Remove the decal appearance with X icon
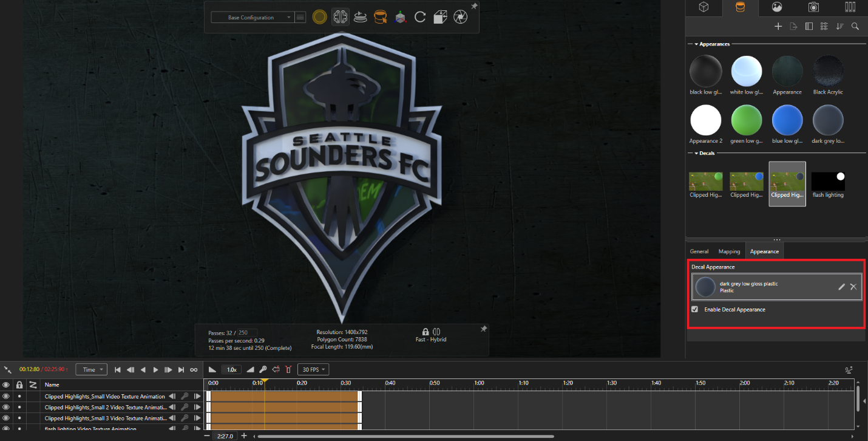The height and width of the screenshot is (441, 868). 853,287
